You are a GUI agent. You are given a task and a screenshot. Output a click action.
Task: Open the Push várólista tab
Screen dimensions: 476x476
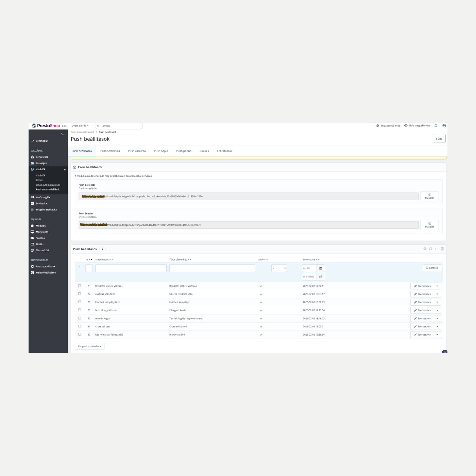[137, 151]
